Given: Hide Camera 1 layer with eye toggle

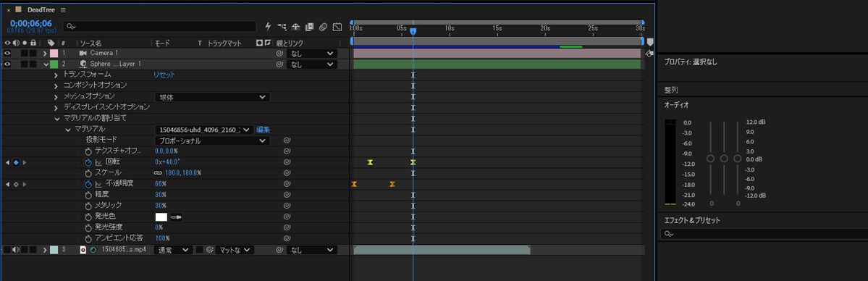Looking at the screenshot, I should coord(7,53).
